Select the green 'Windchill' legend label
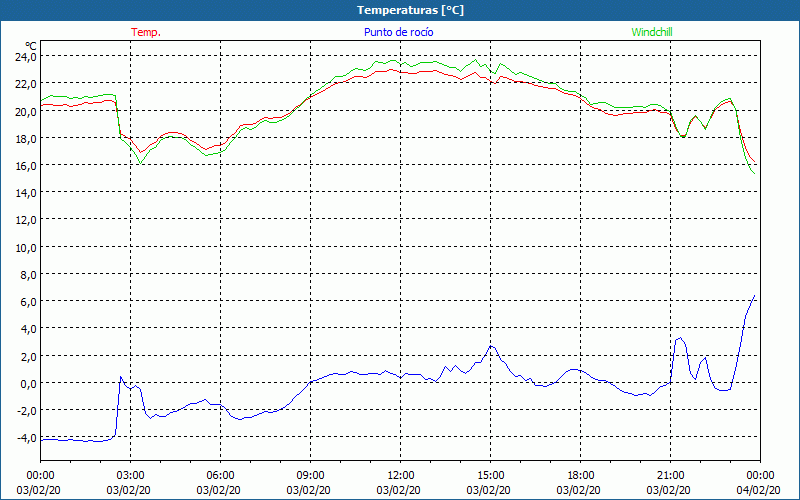This screenshot has width=800, height=500. [652, 32]
